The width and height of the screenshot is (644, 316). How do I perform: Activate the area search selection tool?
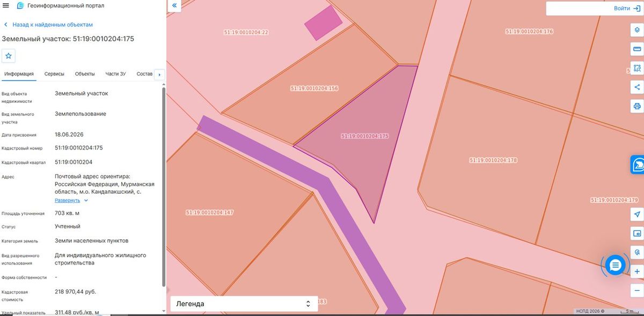637,68
